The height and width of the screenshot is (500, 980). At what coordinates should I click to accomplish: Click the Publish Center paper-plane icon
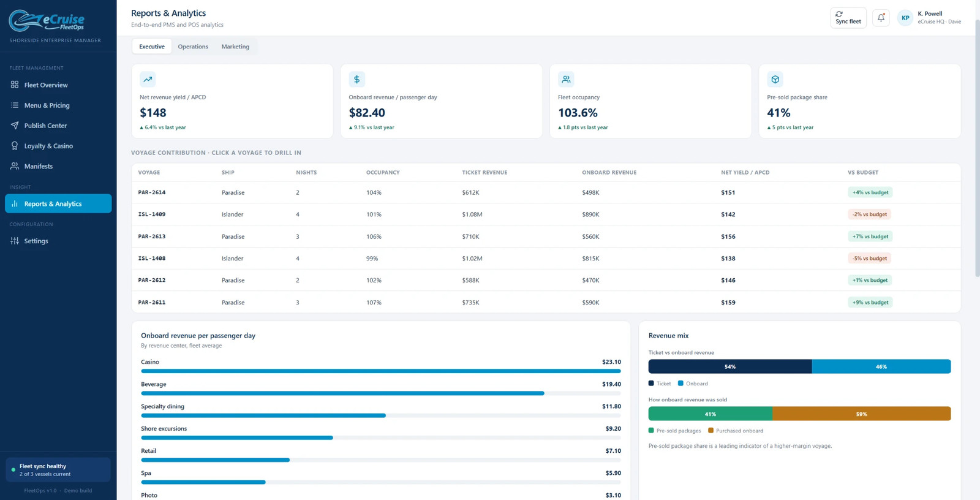click(15, 125)
